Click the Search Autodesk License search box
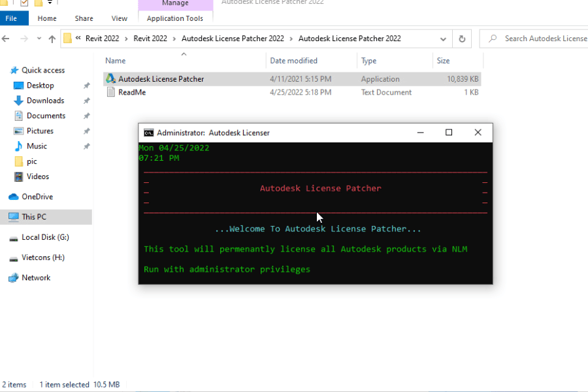Image resolution: width=588 pixels, height=392 pixels. pos(542,39)
